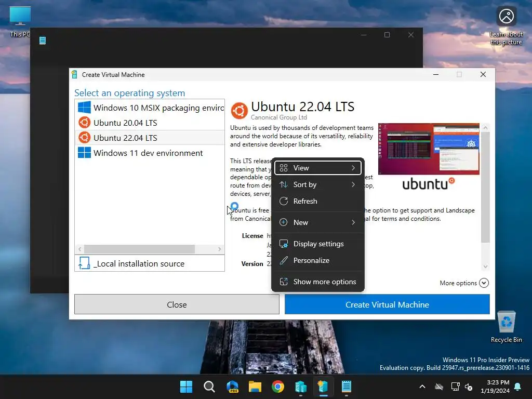
Task: Select Windows 11 dev environment entry
Action: [x=150, y=153]
